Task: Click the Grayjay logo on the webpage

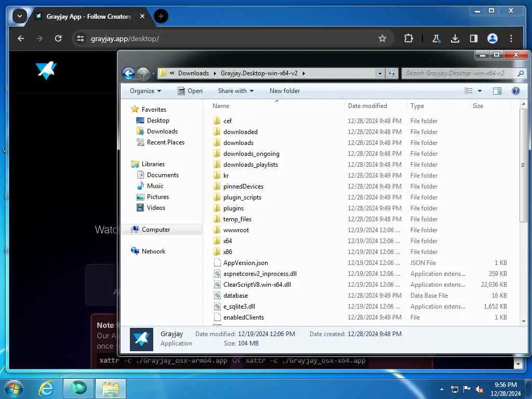Action: [46, 70]
